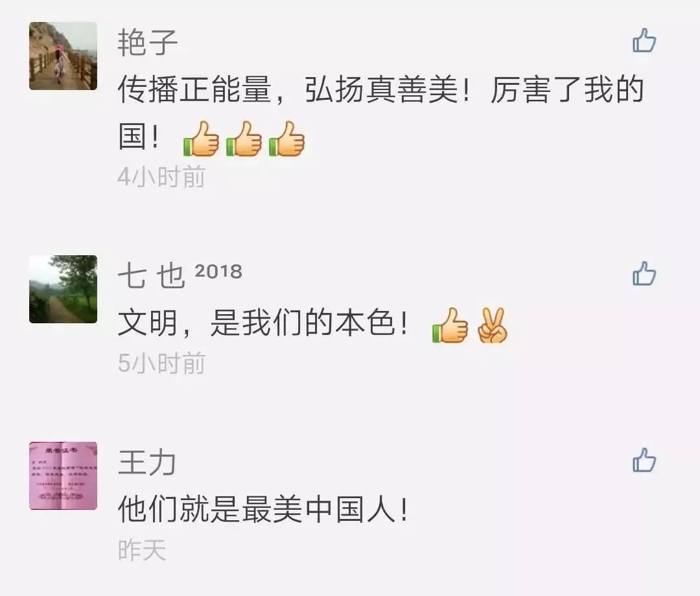The image size is (700, 596).
Task: Select the comment starting 传播正能量
Action: click(381, 113)
